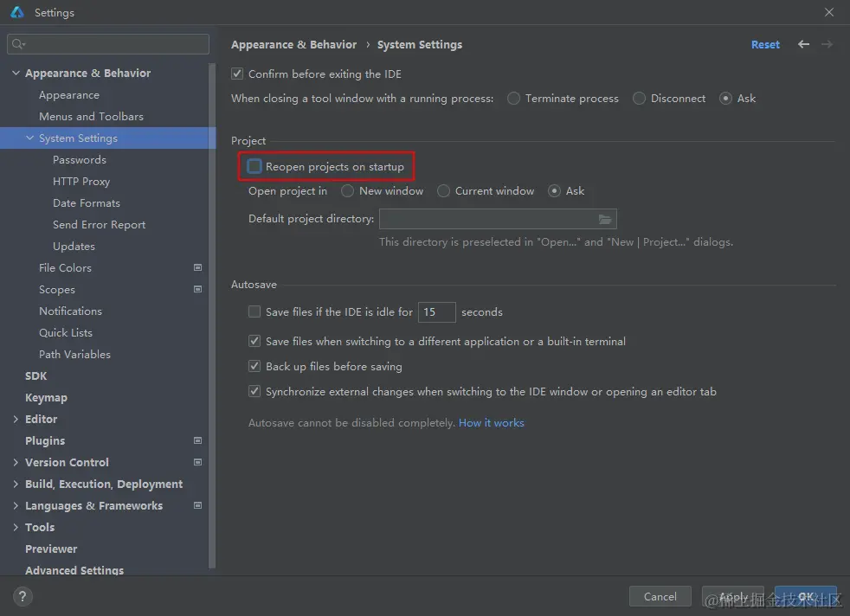Open HTTP Proxy settings
Image resolution: width=850 pixels, height=616 pixels.
coord(81,182)
